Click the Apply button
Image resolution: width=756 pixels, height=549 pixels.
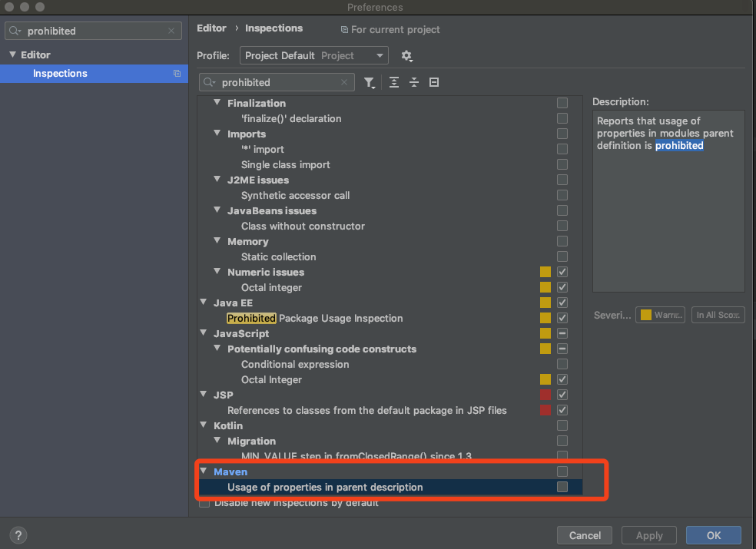[648, 535]
